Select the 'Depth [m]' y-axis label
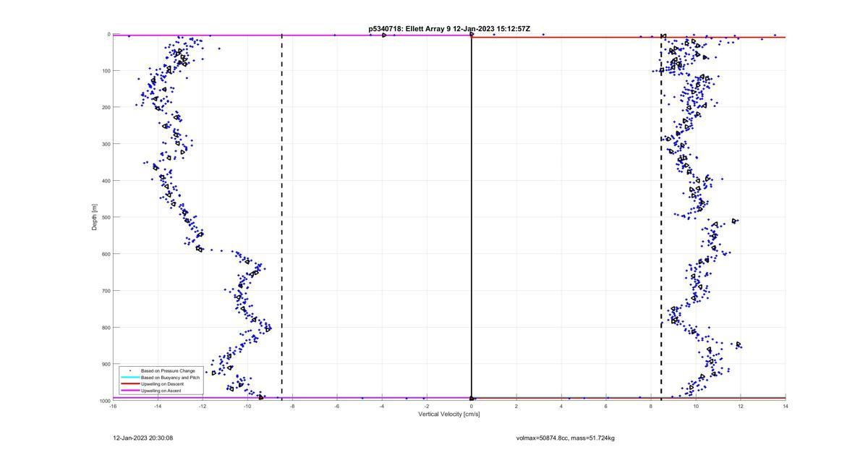Image resolution: width=868 pixels, height=450 pixels. [94, 217]
